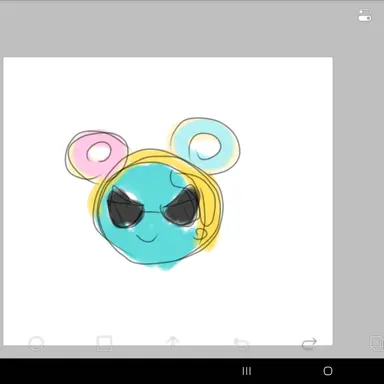Tap the square canvas icon in bottom toolbar
Image resolution: width=384 pixels, height=384 pixels.
(x=104, y=343)
